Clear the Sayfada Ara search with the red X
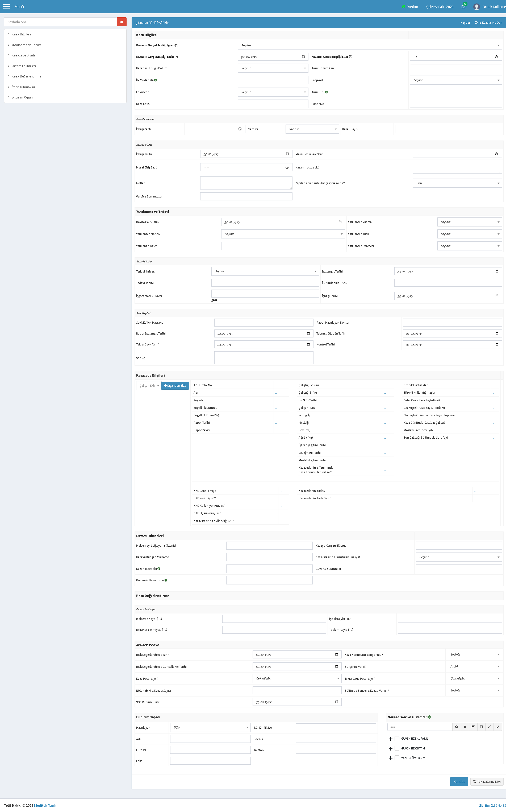This screenshot has height=812, width=506. 122,22
